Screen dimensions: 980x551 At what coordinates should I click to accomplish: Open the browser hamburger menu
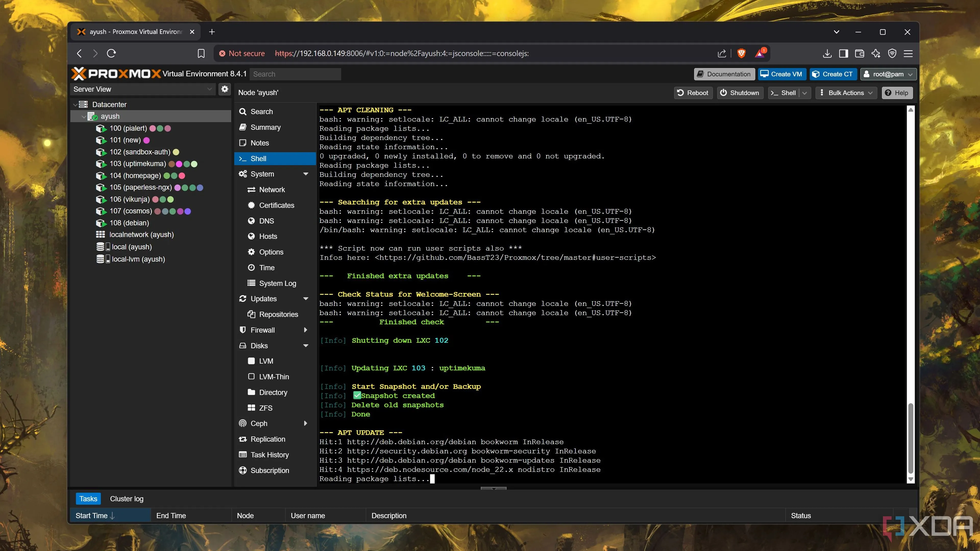[x=908, y=54]
